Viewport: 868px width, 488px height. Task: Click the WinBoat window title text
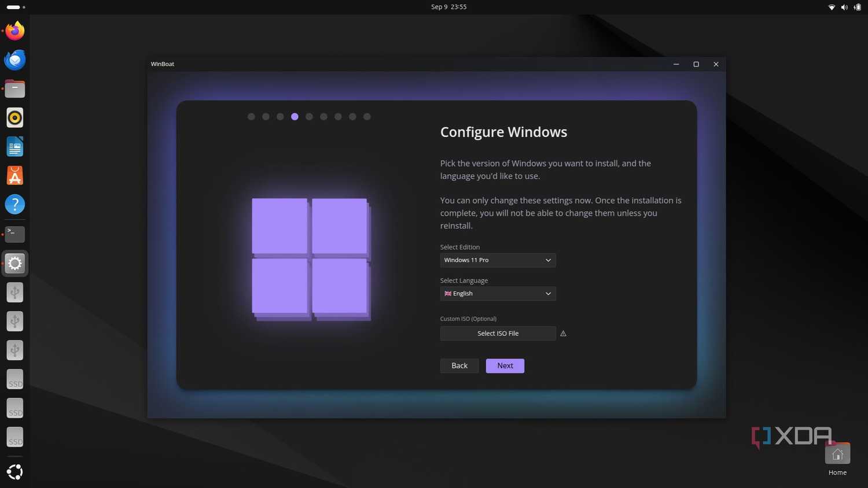click(163, 64)
